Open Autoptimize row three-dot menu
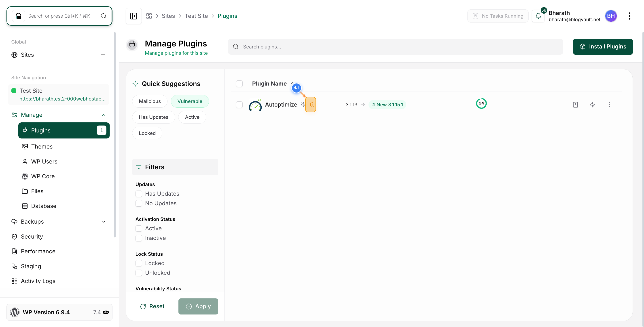Viewport: 644px width, 327px height. coord(609,104)
